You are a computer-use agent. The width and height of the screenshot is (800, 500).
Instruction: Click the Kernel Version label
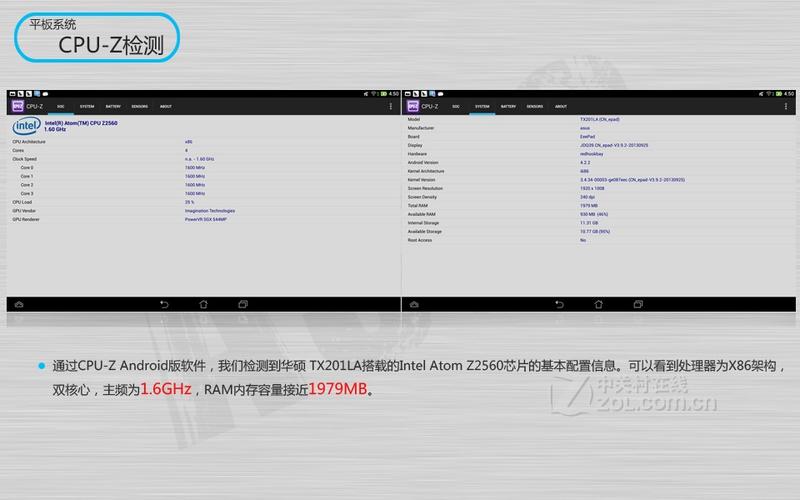[x=421, y=180]
